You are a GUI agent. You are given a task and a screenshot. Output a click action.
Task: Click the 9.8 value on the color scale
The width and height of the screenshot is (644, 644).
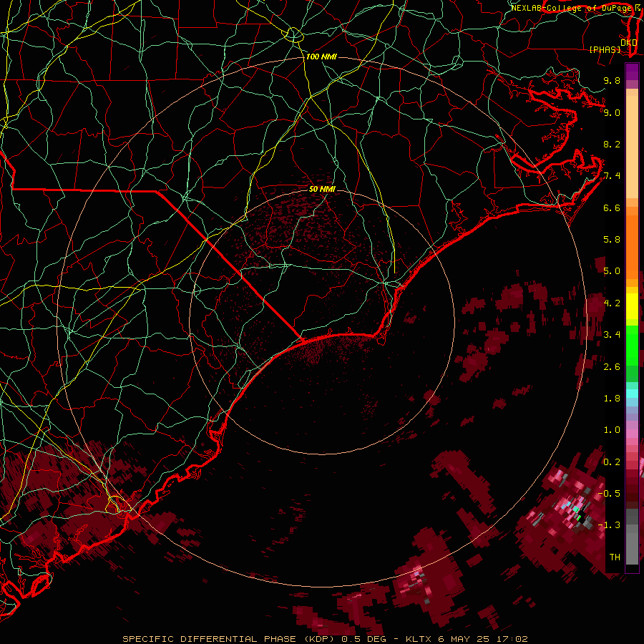pyautogui.click(x=612, y=80)
